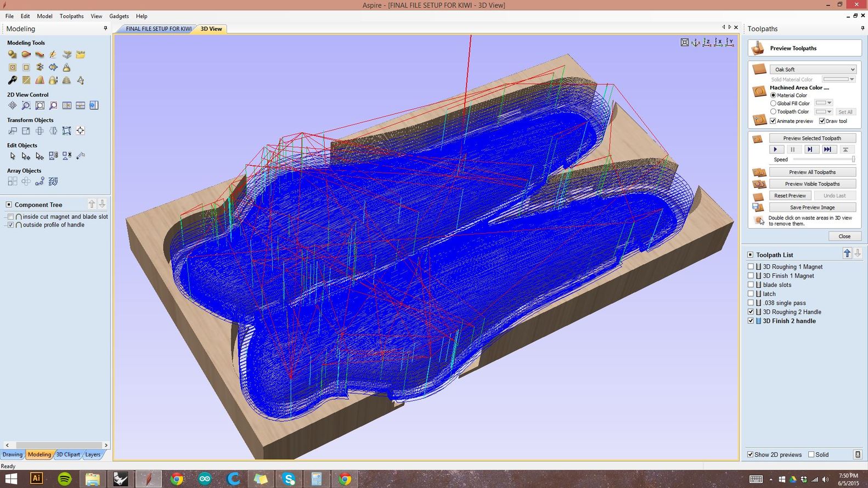The height and width of the screenshot is (488, 868).
Task: Open the Toolpaths menu
Action: tap(72, 16)
